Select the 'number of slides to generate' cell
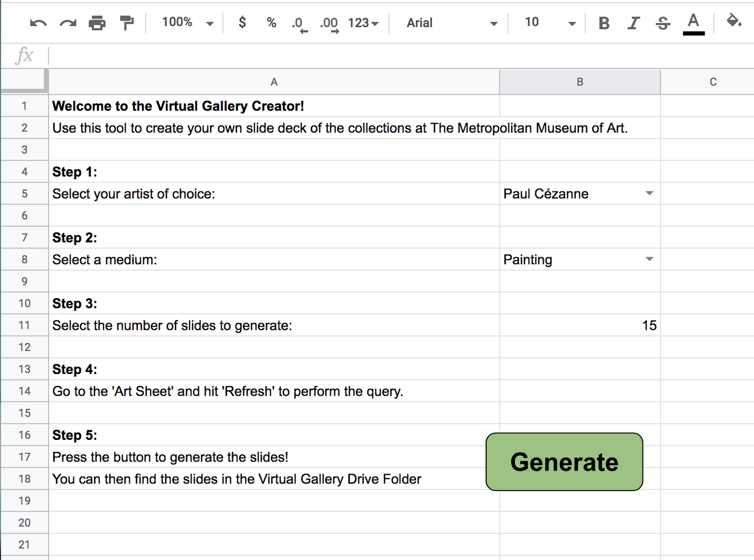Viewport: 754px width, 560px height. [x=274, y=325]
